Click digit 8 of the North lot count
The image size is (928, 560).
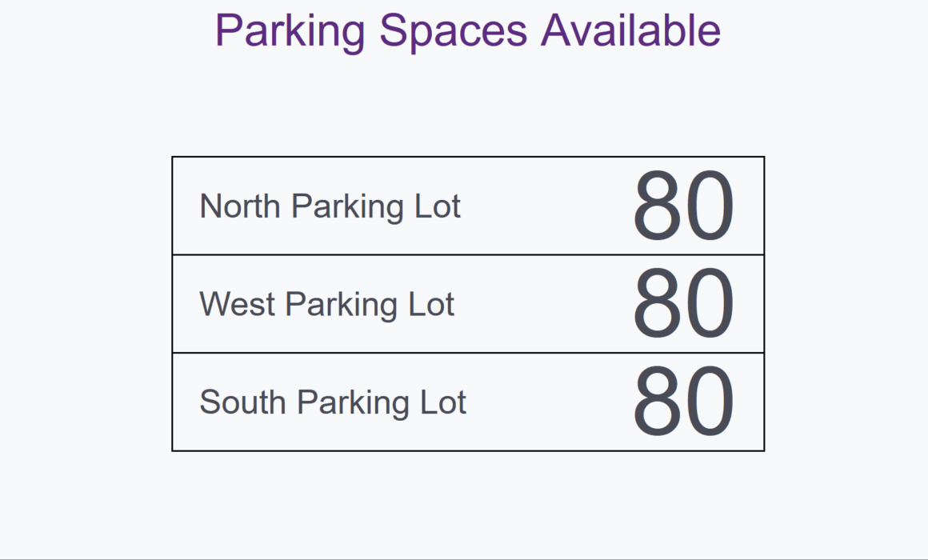coord(657,206)
